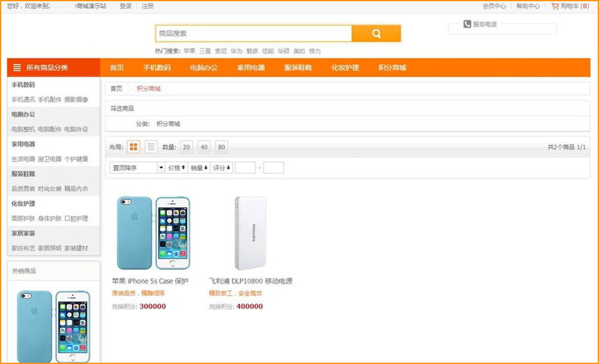Click hot search term 华为
599x364 pixels.
[x=237, y=51]
